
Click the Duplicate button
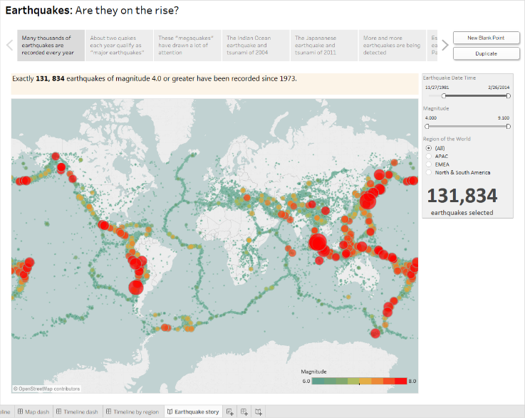coord(486,53)
